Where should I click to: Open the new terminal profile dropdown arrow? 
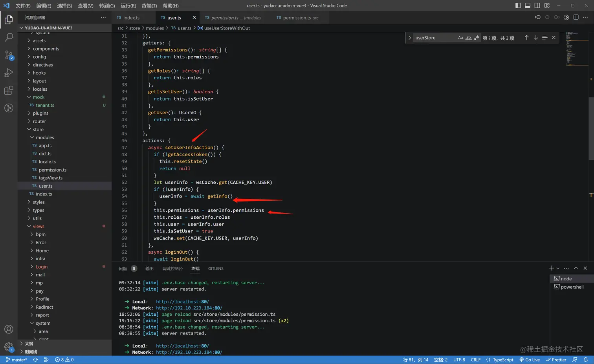(x=558, y=269)
